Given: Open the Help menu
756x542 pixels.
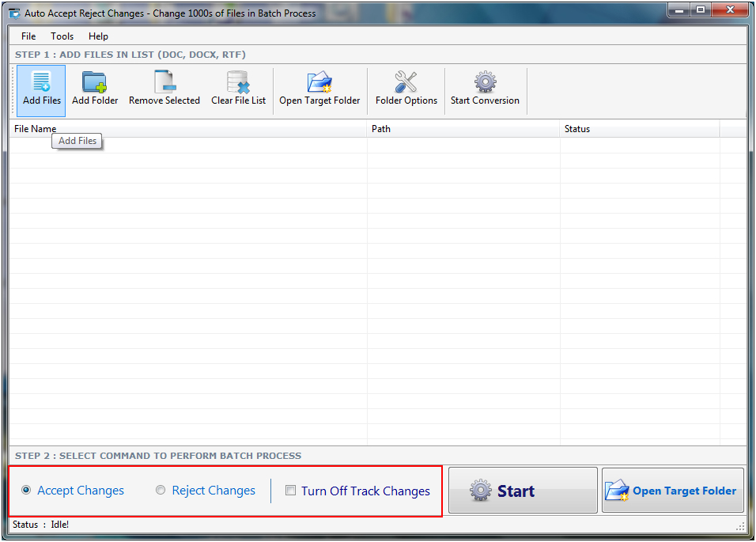Looking at the screenshot, I should pyautogui.click(x=98, y=36).
